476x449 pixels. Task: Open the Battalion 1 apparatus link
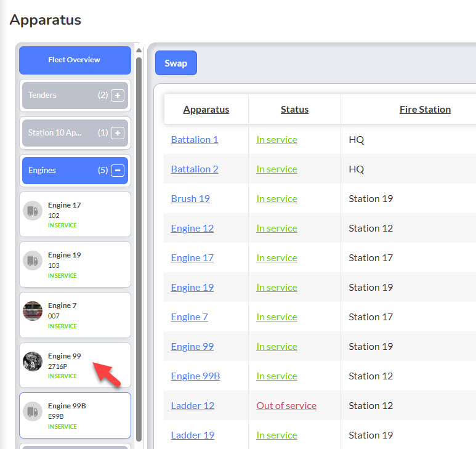(195, 140)
